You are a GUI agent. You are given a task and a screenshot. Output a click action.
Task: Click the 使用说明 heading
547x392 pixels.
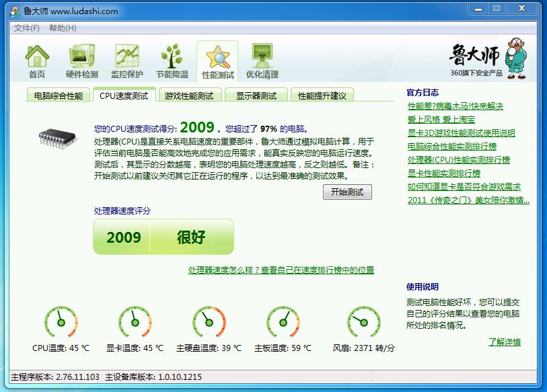tap(423, 286)
